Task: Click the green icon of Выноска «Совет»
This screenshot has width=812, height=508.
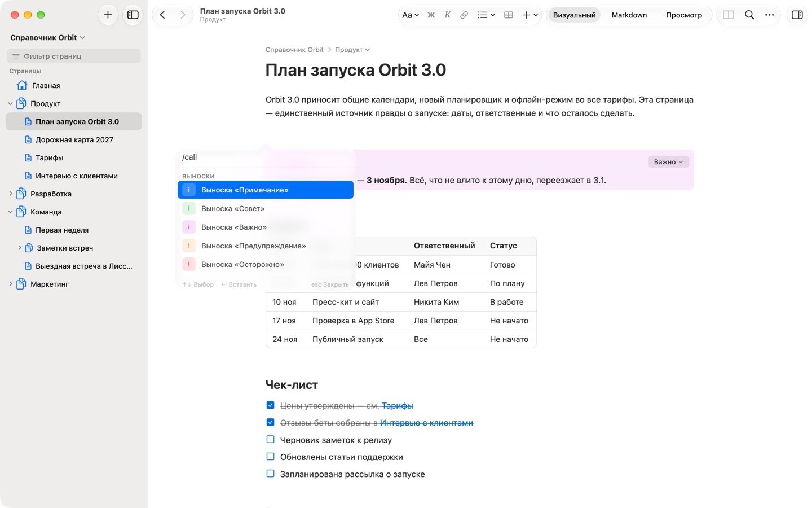Action: 189,208
